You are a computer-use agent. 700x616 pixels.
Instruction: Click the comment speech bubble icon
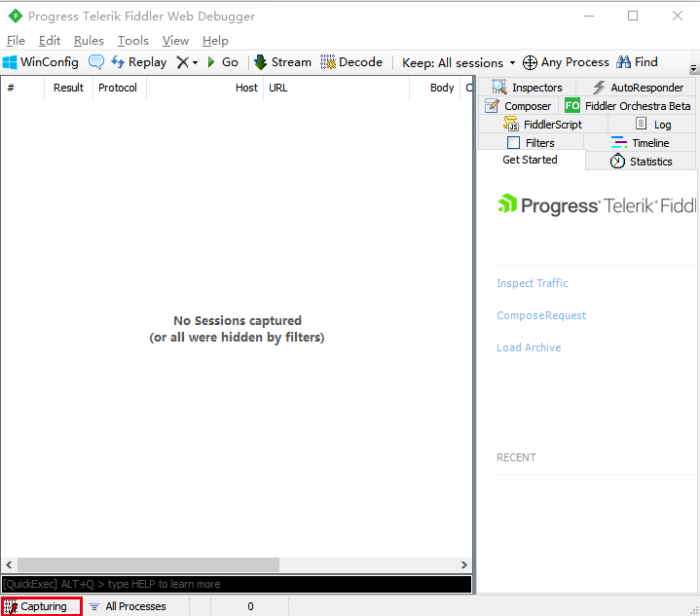point(96,62)
